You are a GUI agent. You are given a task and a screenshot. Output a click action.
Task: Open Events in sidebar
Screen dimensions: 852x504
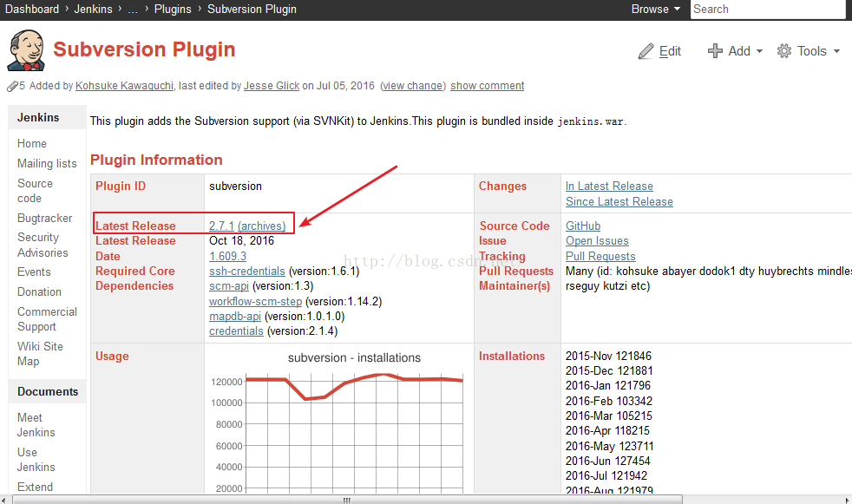point(34,272)
